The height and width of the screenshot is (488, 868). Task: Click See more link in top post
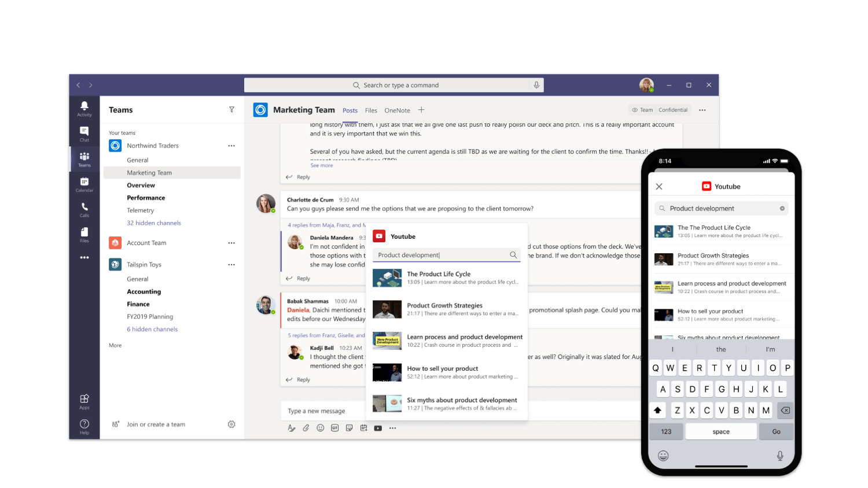(x=322, y=165)
